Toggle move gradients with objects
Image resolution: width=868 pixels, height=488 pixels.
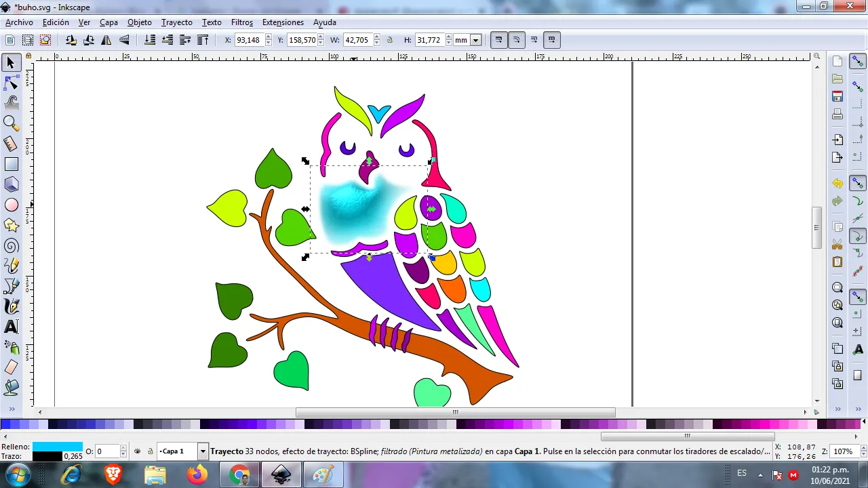[x=534, y=40]
